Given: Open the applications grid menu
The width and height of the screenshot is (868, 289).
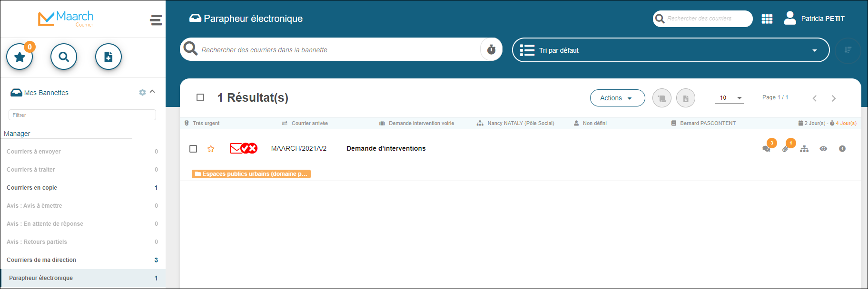Looking at the screenshot, I should point(767,19).
